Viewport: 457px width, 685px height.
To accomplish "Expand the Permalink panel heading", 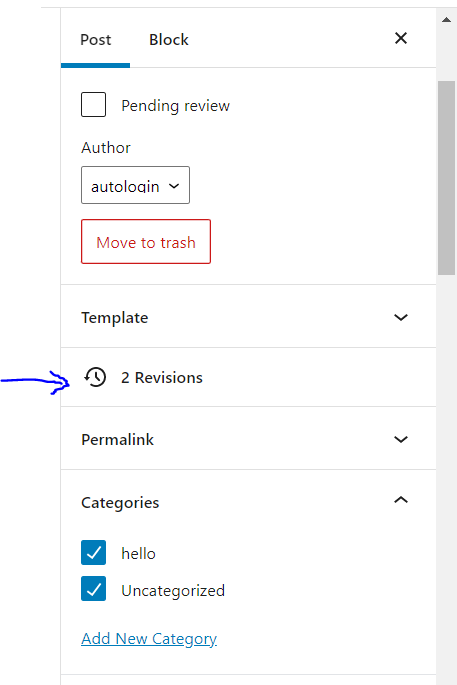I will pyautogui.click(x=248, y=439).
